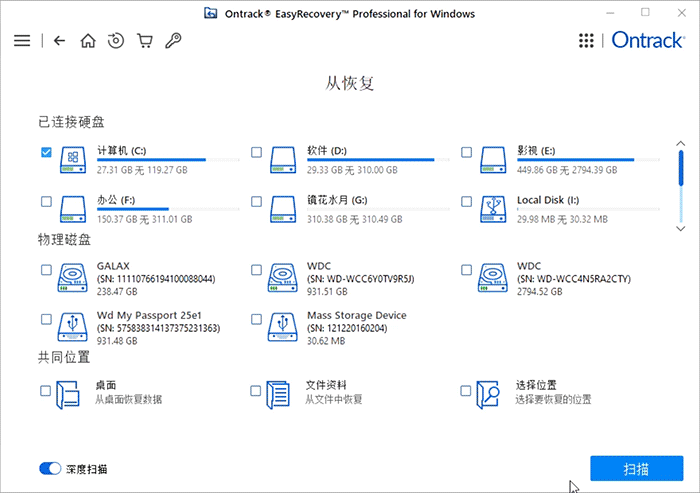The width and height of the screenshot is (700, 493).
Task: Click the 镜花水月 (G:) label
Action: [x=337, y=200]
